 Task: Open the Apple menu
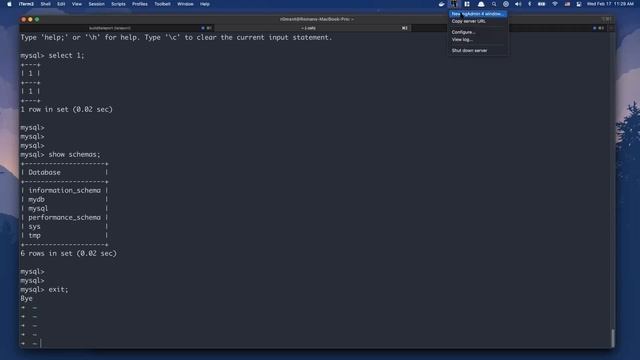point(9,4)
